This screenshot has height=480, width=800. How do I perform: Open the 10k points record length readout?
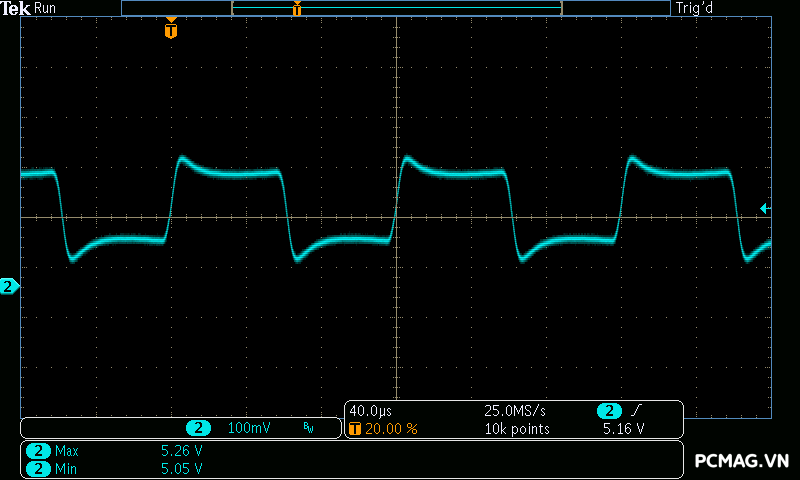(x=517, y=429)
